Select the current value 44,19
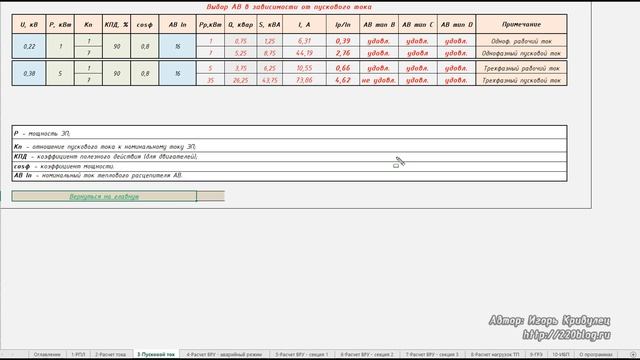 [304, 53]
